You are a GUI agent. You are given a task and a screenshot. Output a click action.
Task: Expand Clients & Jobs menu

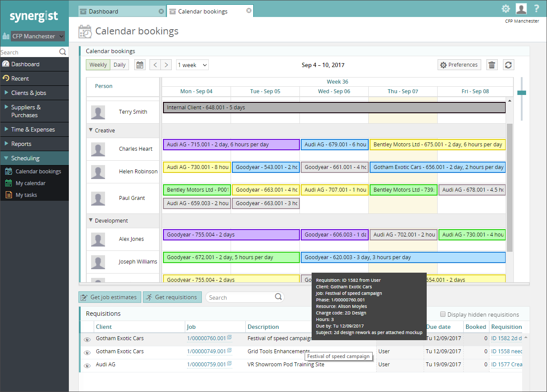click(x=34, y=93)
